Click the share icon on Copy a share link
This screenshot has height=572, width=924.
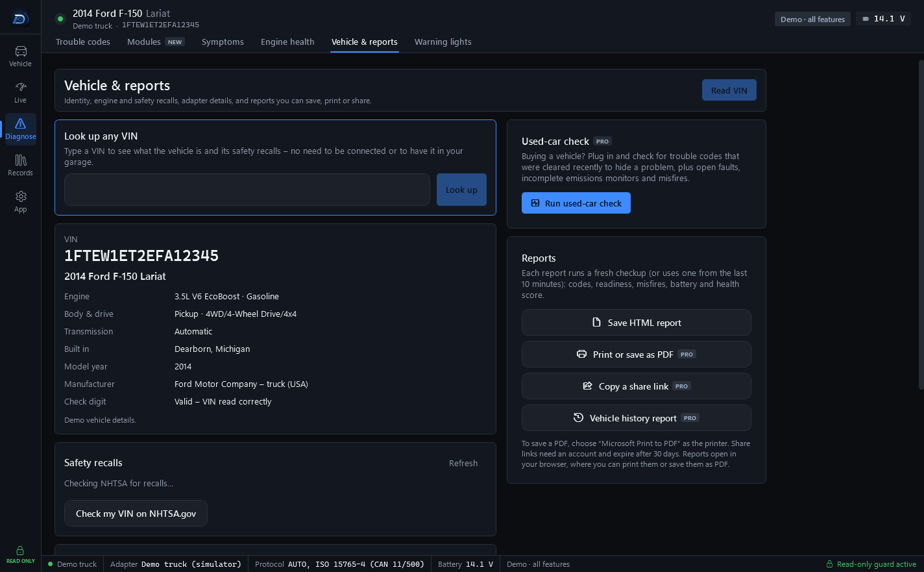(x=587, y=386)
